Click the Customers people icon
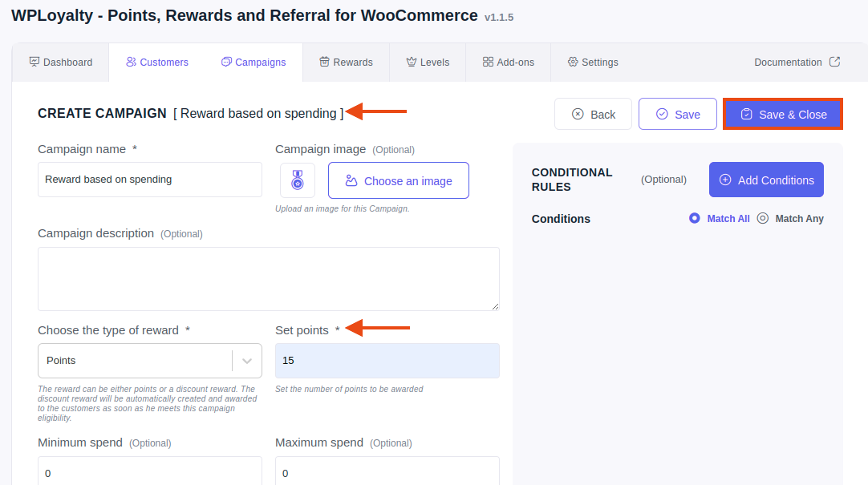 click(x=131, y=62)
